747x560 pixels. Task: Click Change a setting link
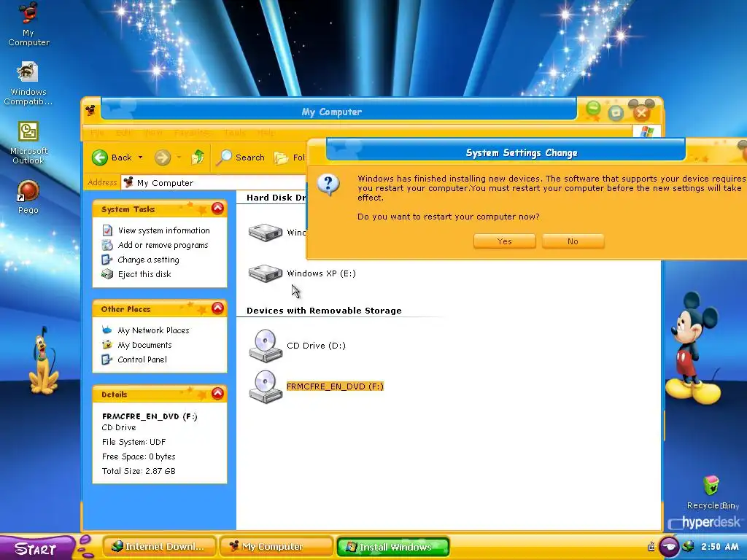(148, 260)
